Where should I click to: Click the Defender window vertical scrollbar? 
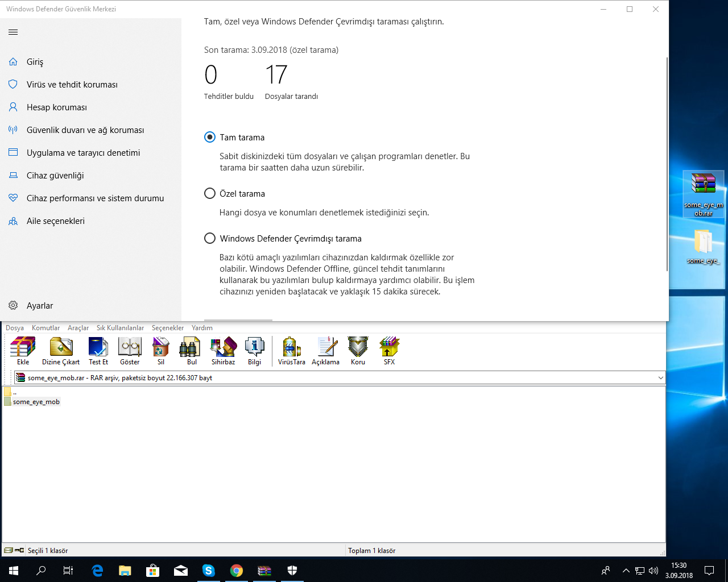click(667, 164)
